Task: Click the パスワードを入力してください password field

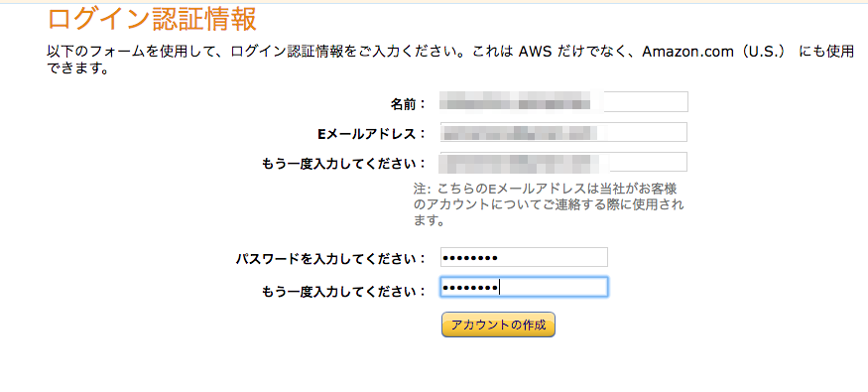Action: tap(524, 257)
